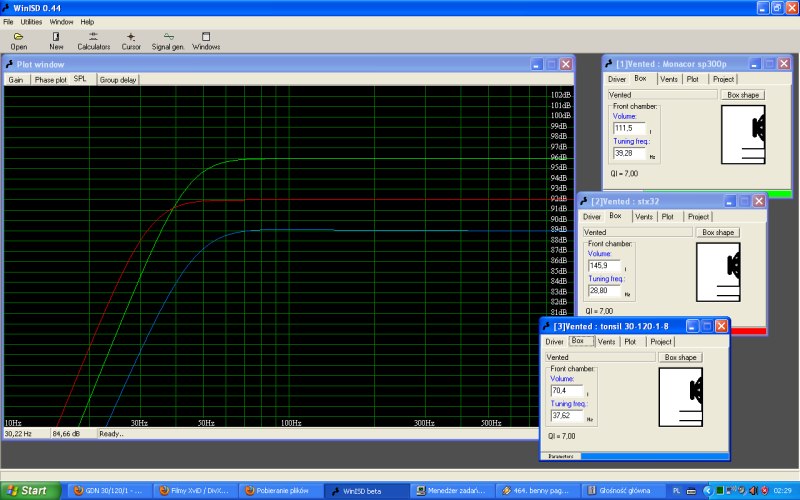Click the New project toolbar icon
The image size is (800, 500).
[56, 40]
